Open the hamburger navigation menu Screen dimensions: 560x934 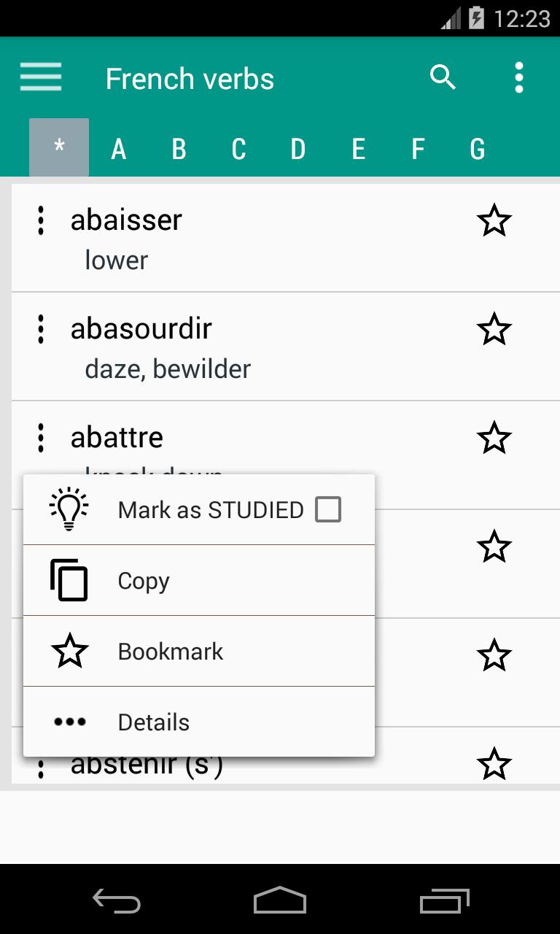pos(41,77)
